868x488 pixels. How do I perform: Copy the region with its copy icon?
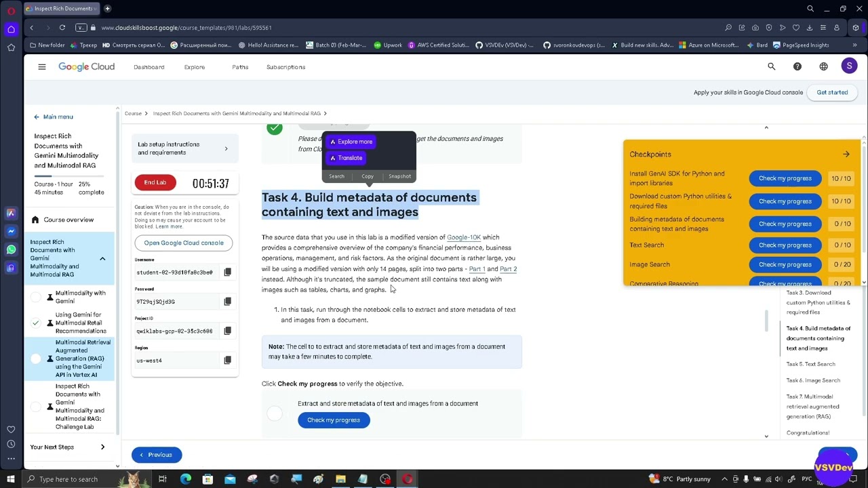pyautogui.click(x=228, y=360)
